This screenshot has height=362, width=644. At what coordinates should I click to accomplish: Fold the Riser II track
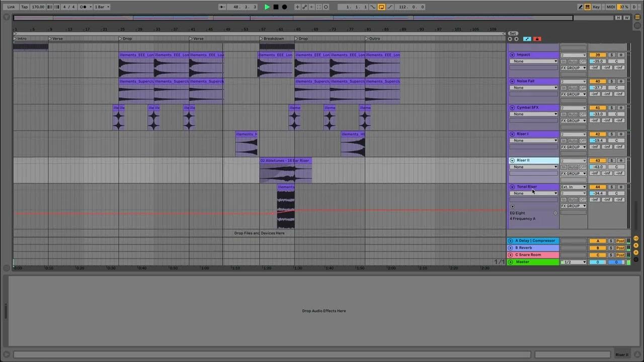[512, 160]
